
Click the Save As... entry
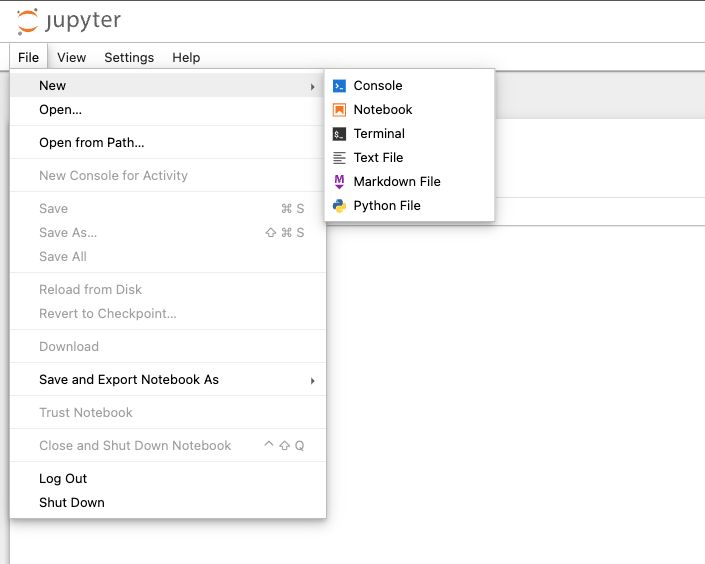click(x=168, y=233)
